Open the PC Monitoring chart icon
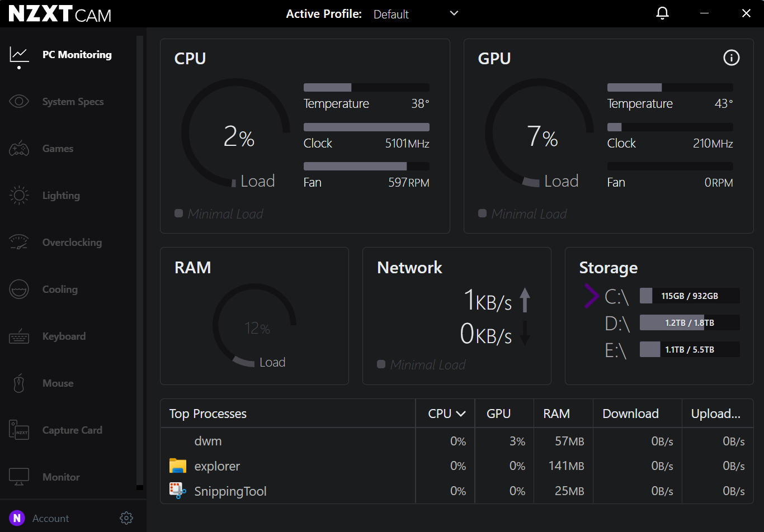The image size is (764, 532). tap(19, 55)
